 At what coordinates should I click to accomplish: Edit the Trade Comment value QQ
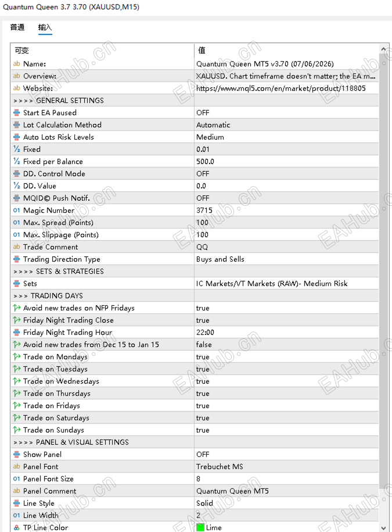pyautogui.click(x=286, y=247)
